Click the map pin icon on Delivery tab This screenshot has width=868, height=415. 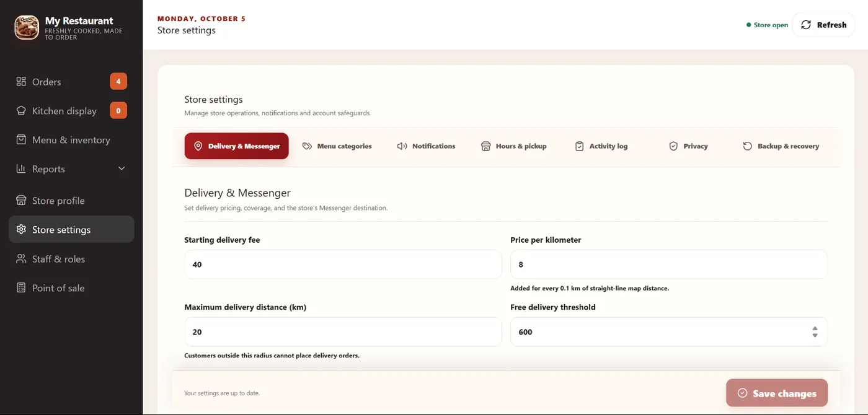click(x=198, y=146)
